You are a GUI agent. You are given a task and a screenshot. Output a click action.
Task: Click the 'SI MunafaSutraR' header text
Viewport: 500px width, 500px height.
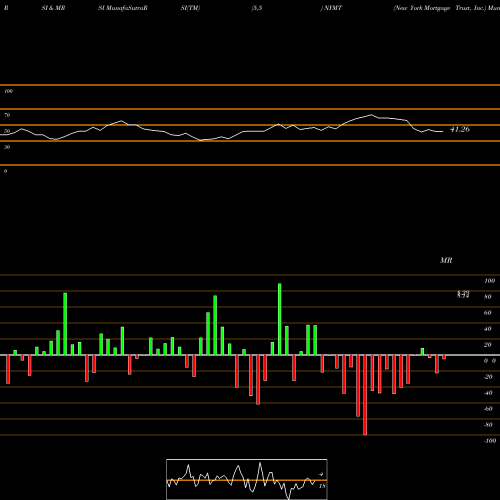click(x=123, y=8)
